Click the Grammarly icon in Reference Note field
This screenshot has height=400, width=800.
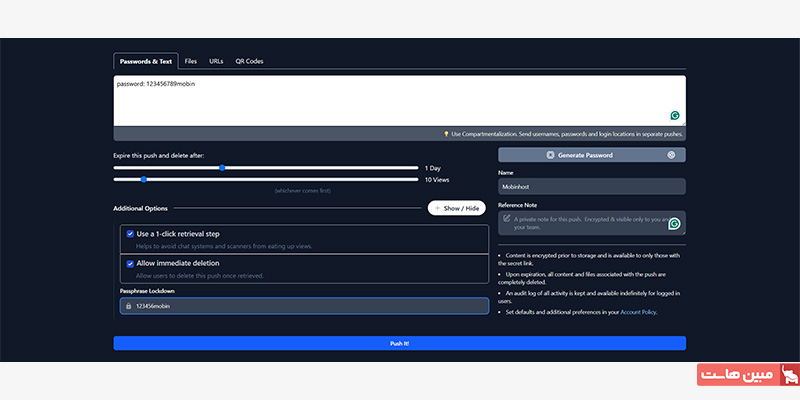[675, 224]
